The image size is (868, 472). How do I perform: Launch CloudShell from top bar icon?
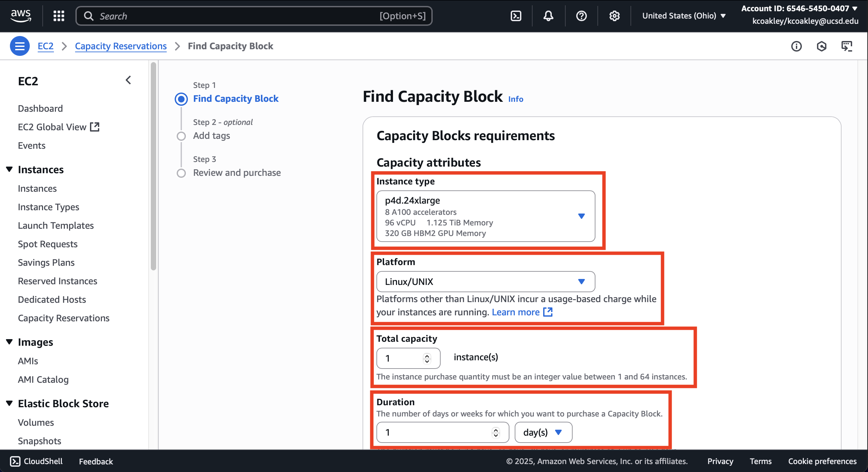pos(516,16)
